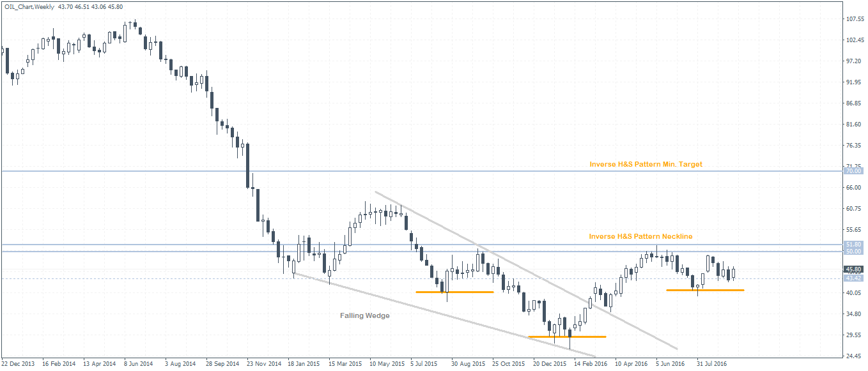This screenshot has width=868, height=371.
Task: Click the 14 Feb 2016 date label
Action: tap(591, 364)
